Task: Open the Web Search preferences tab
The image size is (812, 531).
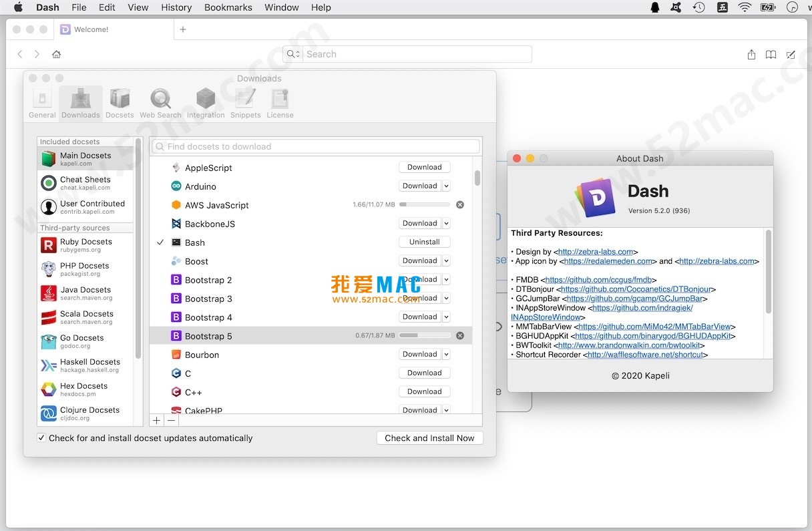Action: (160, 104)
